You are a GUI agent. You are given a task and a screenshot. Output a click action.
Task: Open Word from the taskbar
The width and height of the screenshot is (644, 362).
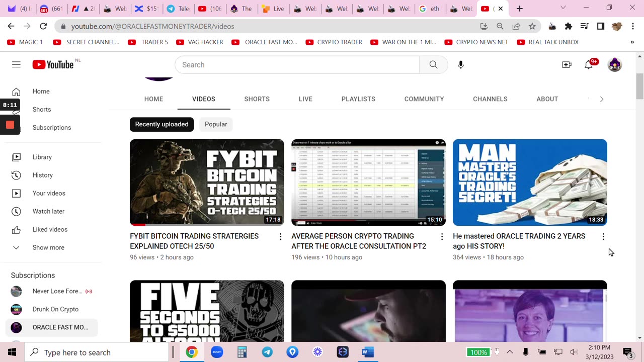click(x=368, y=352)
